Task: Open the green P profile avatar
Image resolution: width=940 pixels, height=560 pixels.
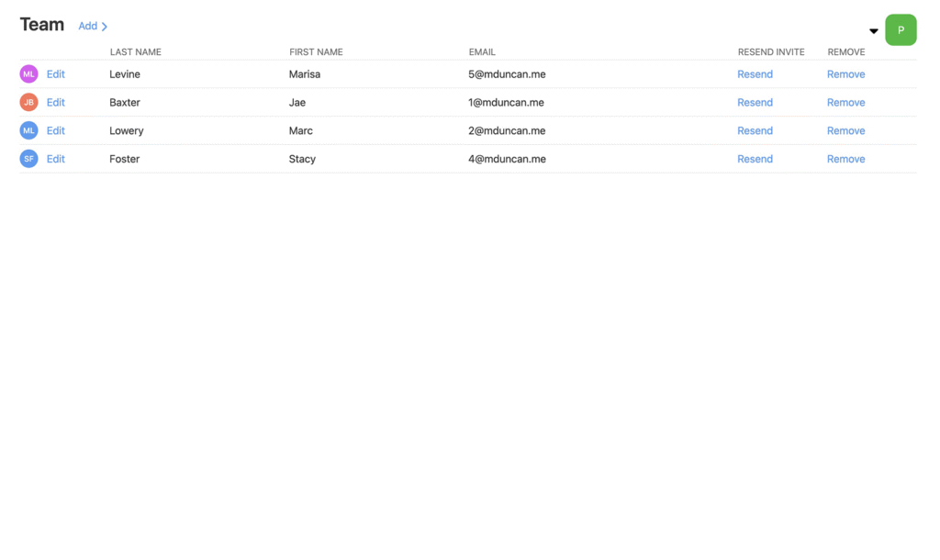Action: click(900, 30)
